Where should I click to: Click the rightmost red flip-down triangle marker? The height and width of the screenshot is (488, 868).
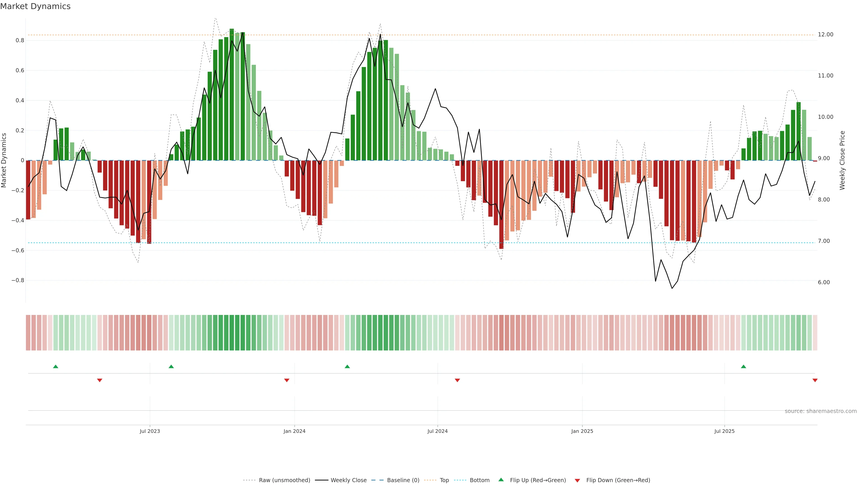point(815,380)
